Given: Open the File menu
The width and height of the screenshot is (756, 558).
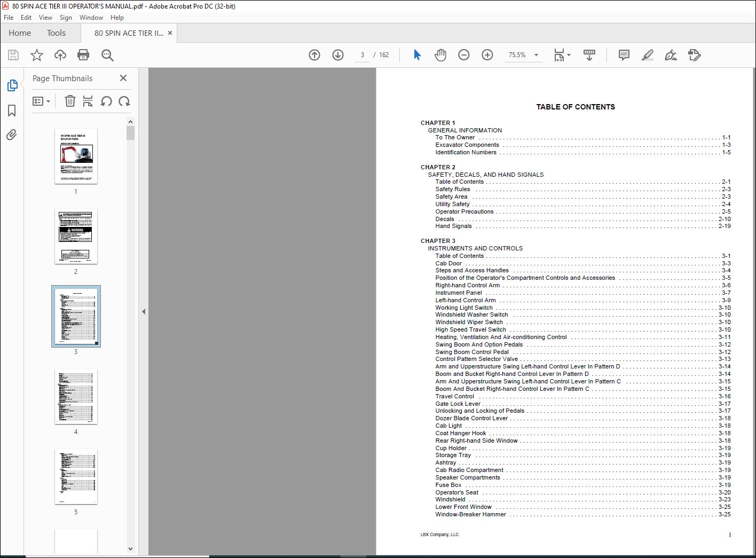Looking at the screenshot, I should click(9, 18).
